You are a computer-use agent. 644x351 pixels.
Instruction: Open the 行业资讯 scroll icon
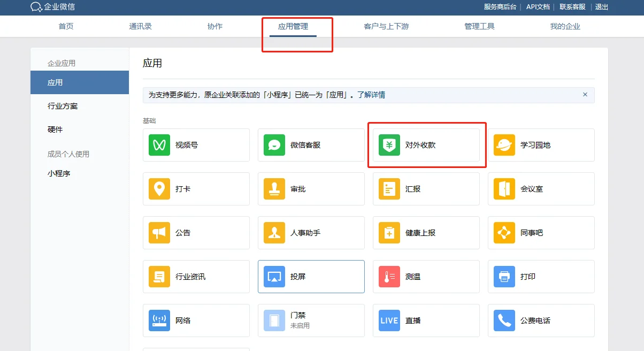click(159, 277)
